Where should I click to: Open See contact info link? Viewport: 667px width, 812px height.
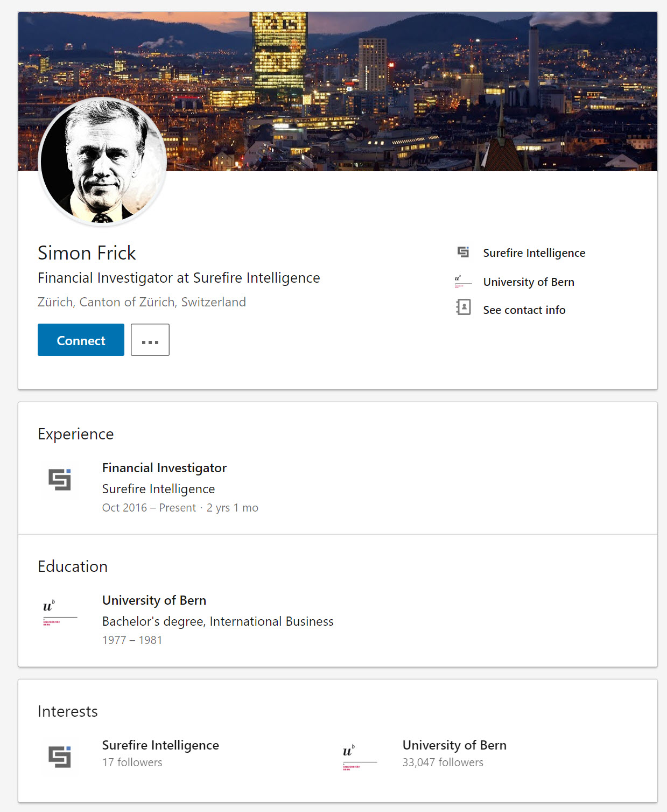tap(524, 310)
